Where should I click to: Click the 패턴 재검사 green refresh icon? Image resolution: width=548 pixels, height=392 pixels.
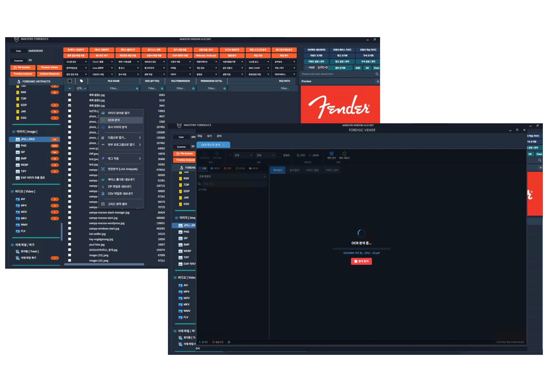(x=344, y=153)
